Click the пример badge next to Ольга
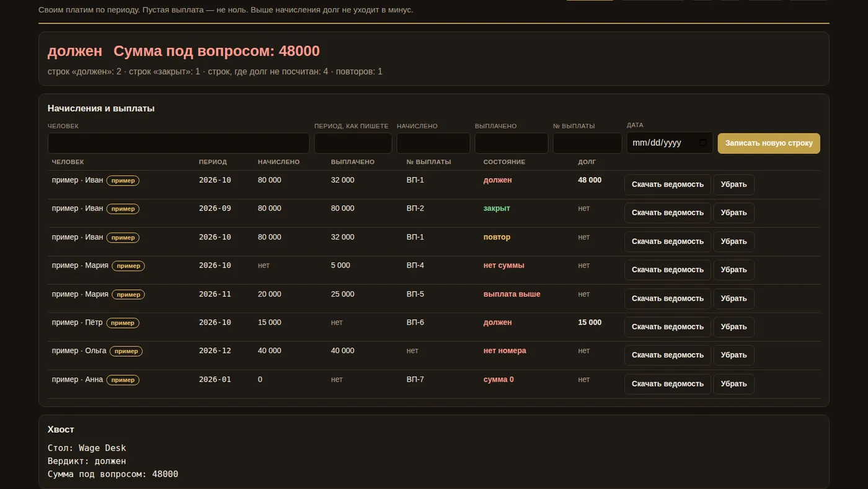Screen dimensions: 868x489 tap(126, 351)
